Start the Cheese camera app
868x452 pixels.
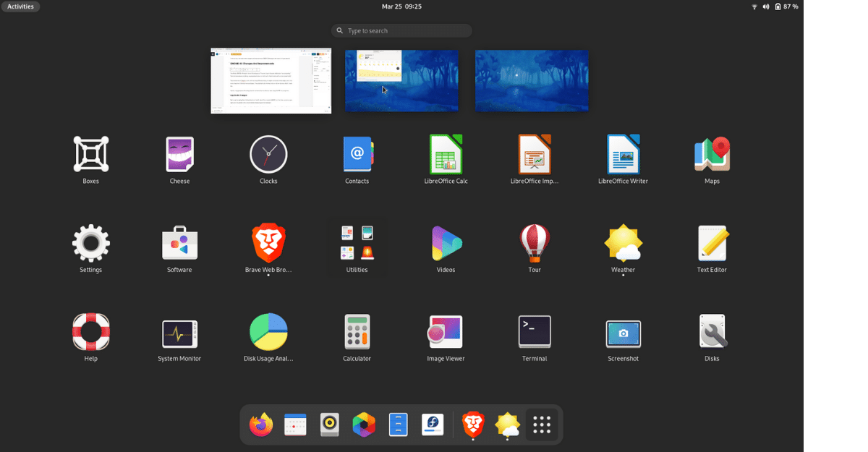179,153
